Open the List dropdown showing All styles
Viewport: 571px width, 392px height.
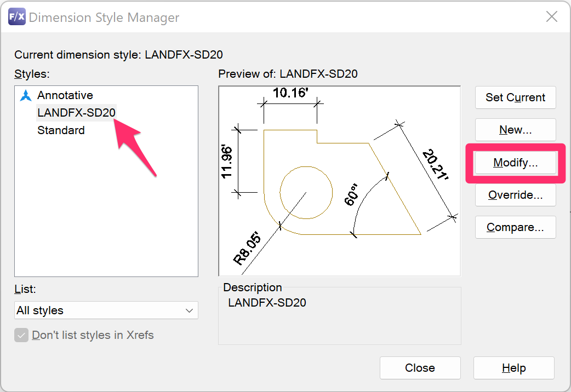[x=106, y=310]
